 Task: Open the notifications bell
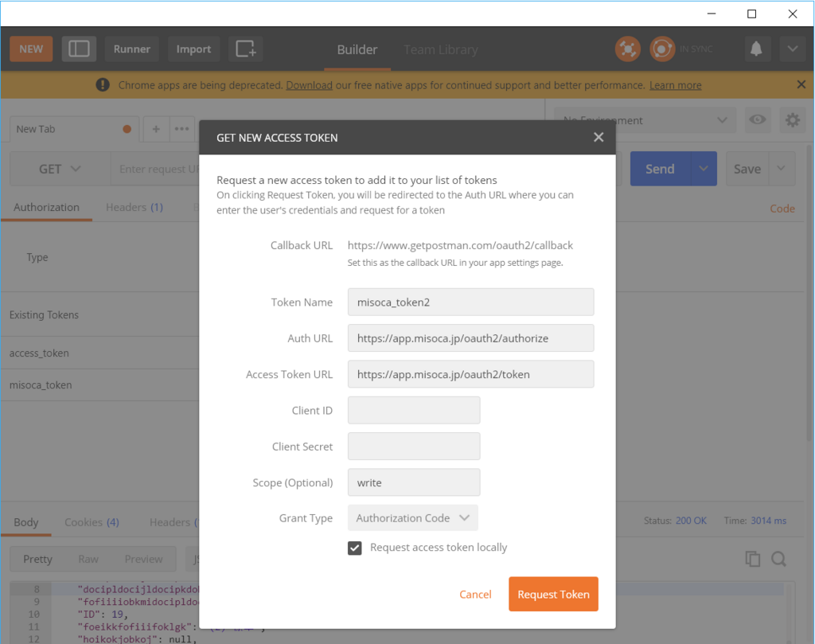[x=756, y=49]
